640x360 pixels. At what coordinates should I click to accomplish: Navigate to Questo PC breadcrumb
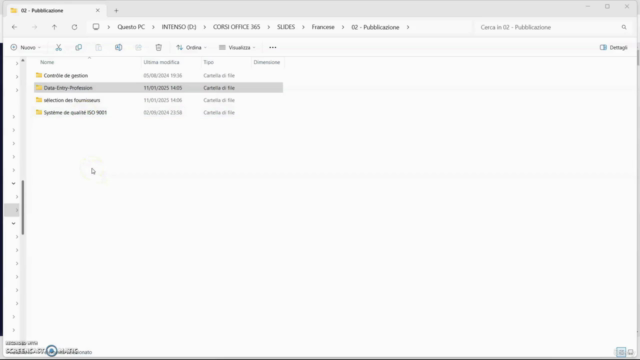[x=131, y=27]
